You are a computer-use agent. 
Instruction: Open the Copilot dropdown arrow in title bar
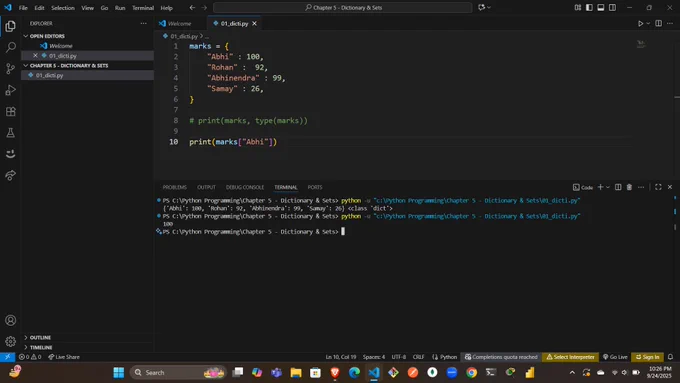point(489,7)
